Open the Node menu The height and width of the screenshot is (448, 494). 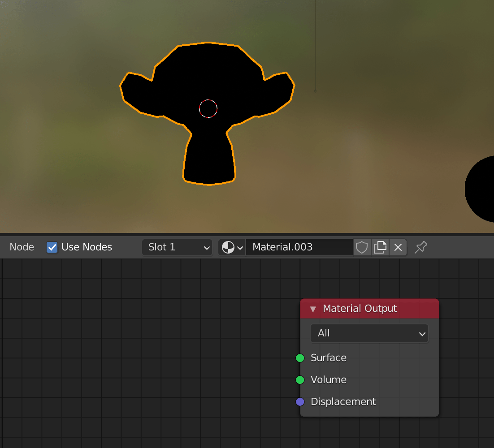(22, 247)
